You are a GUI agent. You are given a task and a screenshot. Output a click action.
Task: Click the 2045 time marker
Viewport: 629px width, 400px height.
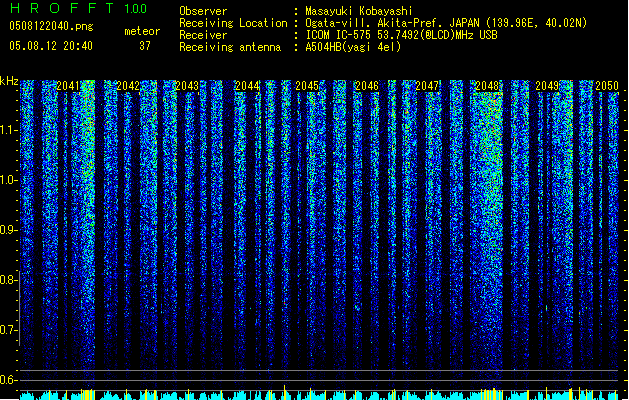(x=307, y=86)
